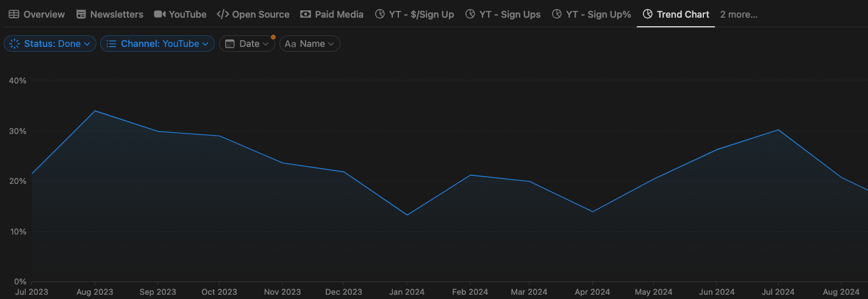
Task: Click the Name filter Aa icon
Action: 290,44
